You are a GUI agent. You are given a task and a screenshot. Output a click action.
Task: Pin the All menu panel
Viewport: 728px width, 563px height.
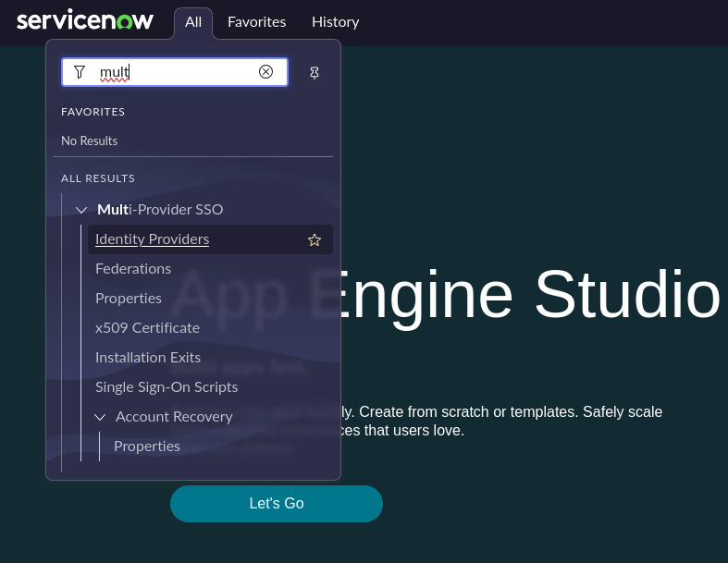[x=315, y=73]
